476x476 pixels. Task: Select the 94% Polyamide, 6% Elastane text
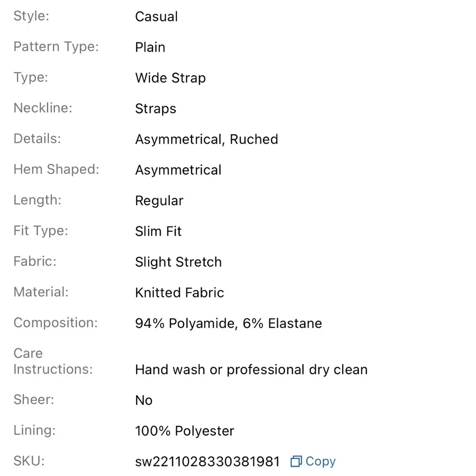click(x=228, y=324)
